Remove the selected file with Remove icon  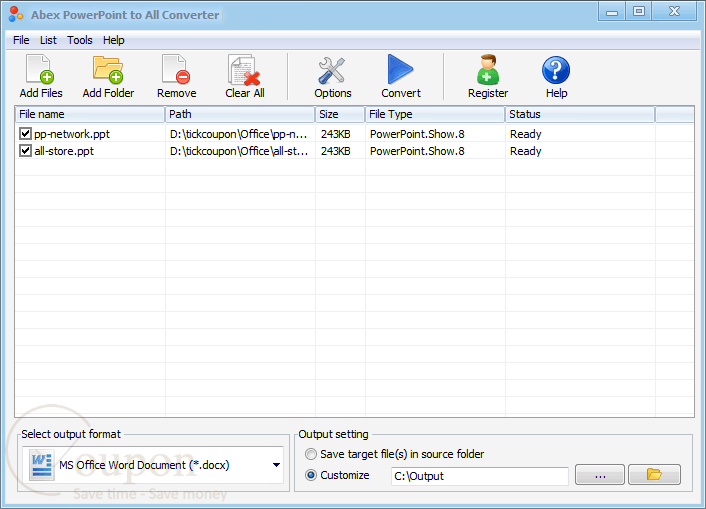point(176,70)
